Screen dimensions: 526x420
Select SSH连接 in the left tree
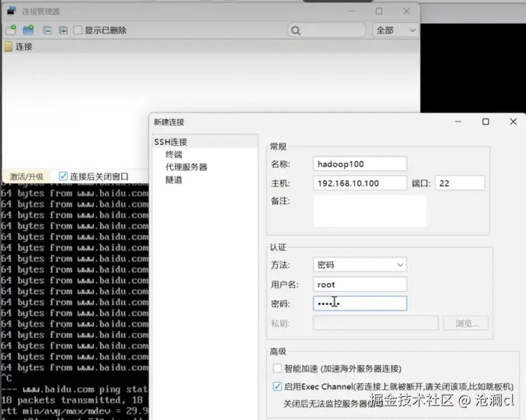point(171,142)
